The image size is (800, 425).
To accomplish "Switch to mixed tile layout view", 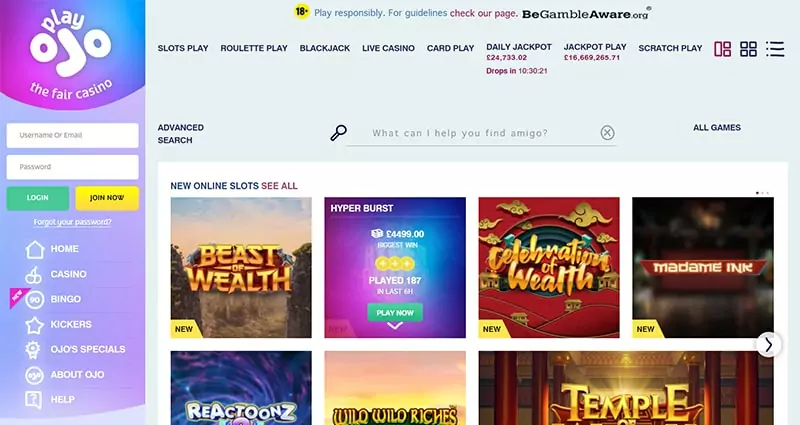I will click(x=722, y=49).
